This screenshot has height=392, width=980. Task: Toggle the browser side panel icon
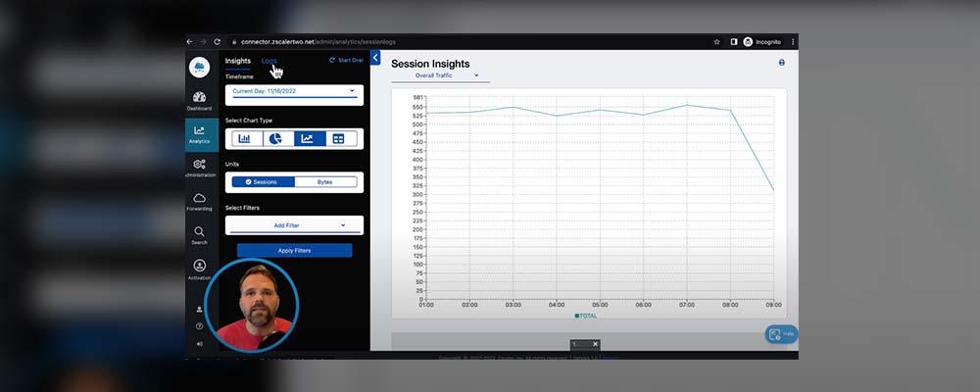click(x=734, y=42)
